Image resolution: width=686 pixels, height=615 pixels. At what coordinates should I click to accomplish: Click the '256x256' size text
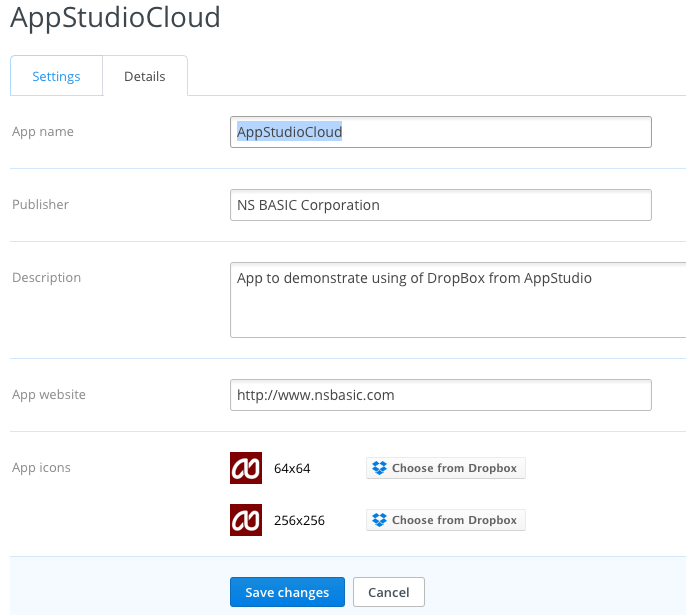[299, 521]
